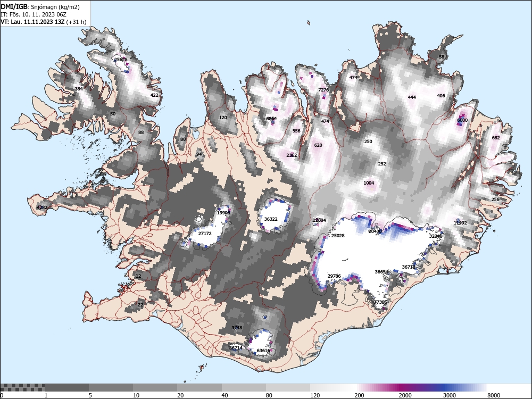This screenshot has height=399, width=532.
Task: Select the snow value 36714
Action: click(x=236, y=348)
